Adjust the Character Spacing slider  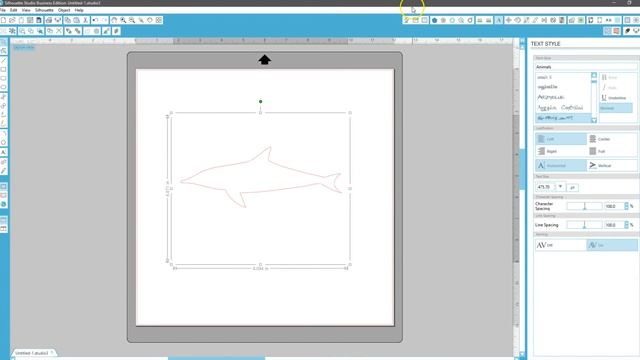[584, 207]
